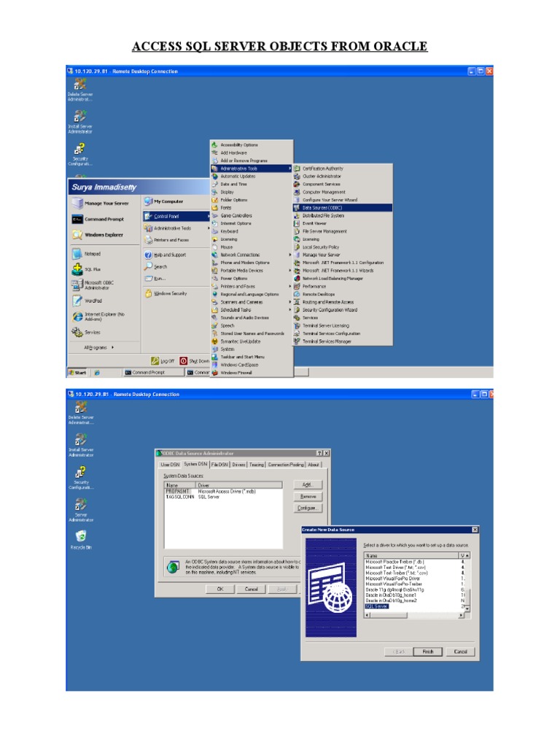Click the Configure... button
This screenshot has width=560, height=747.
pyautogui.click(x=308, y=508)
